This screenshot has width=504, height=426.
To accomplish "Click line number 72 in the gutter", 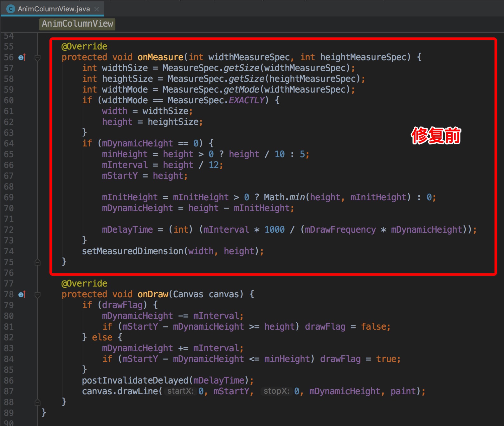I will point(9,230).
